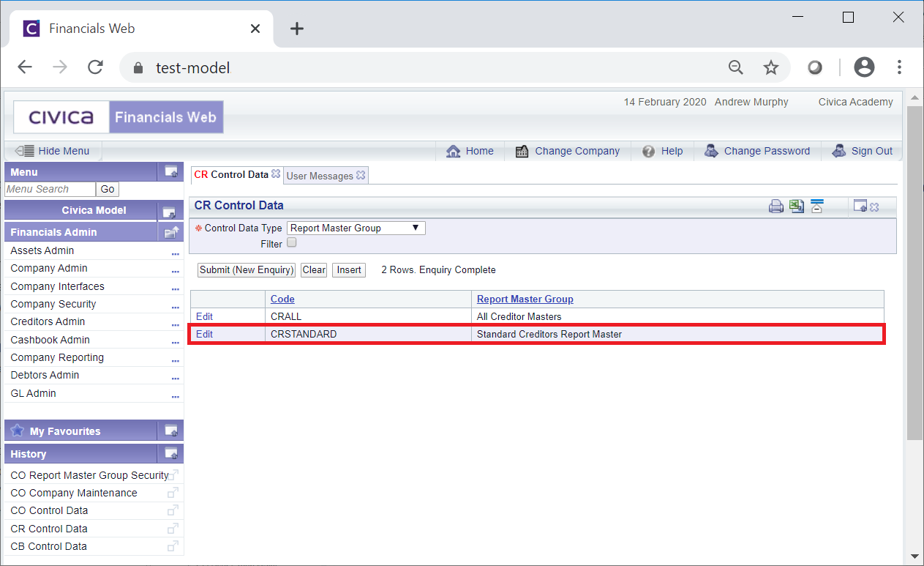
Task: Collapse the Menu panel
Action: 171,172
